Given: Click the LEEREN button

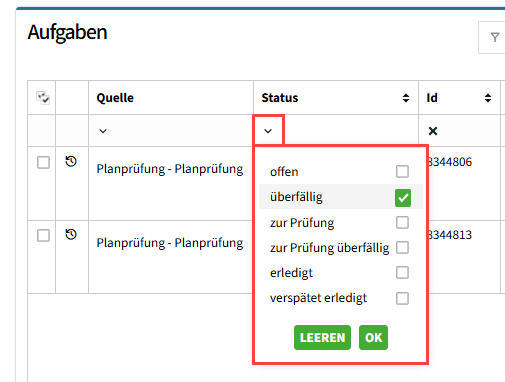Looking at the screenshot, I should tap(322, 338).
